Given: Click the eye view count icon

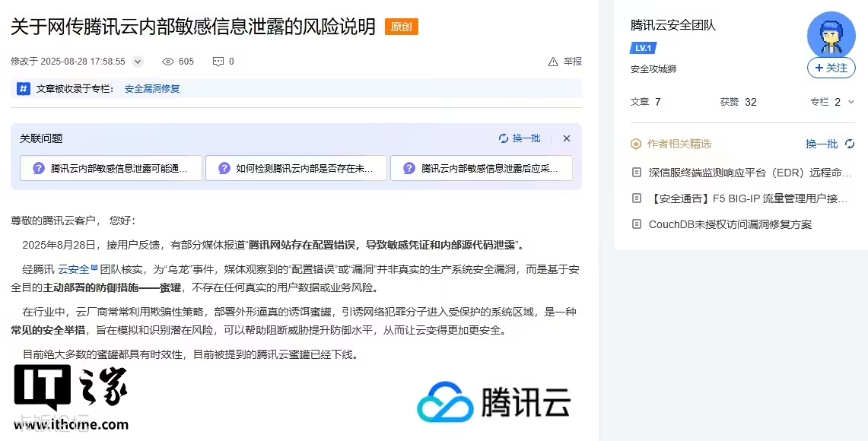Looking at the screenshot, I should point(168,62).
